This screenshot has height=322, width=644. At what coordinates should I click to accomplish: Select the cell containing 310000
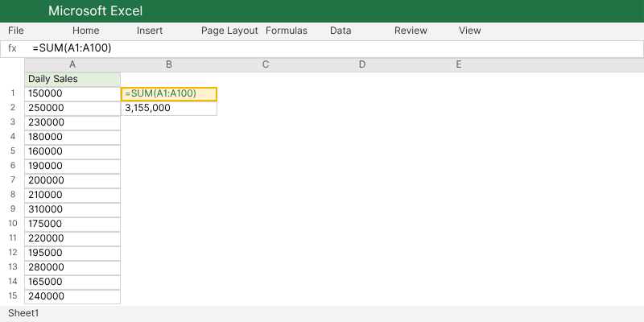[x=72, y=210]
